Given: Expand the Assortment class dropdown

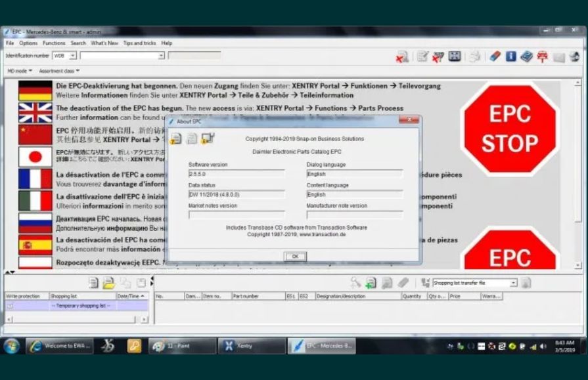Looking at the screenshot, I should coord(59,71).
